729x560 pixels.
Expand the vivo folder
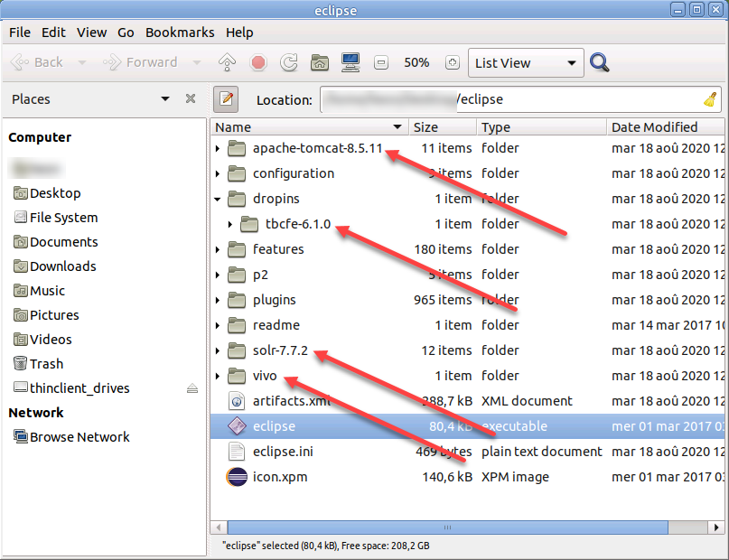pyautogui.click(x=218, y=376)
